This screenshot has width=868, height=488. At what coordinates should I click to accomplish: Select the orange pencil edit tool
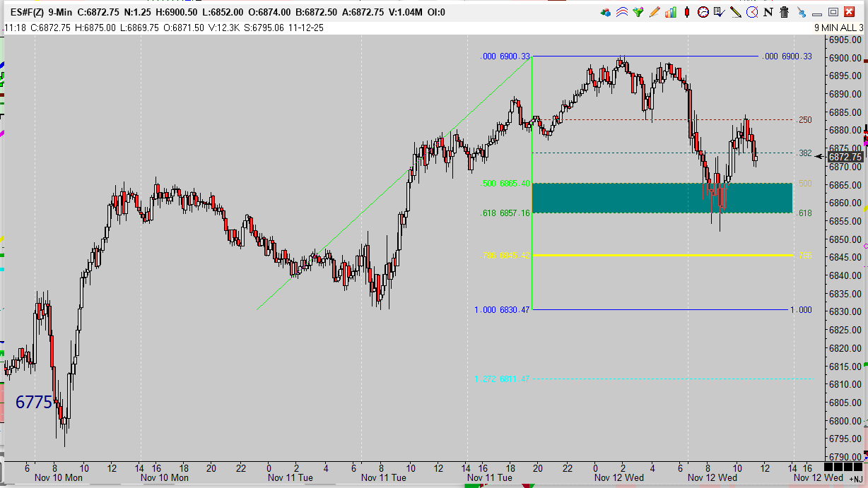pyautogui.click(x=655, y=12)
